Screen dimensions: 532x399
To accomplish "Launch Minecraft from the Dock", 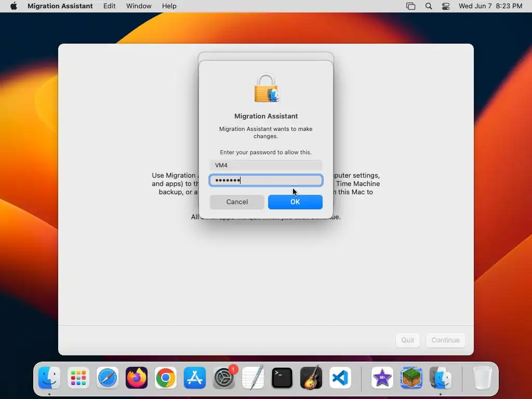I will [x=411, y=378].
